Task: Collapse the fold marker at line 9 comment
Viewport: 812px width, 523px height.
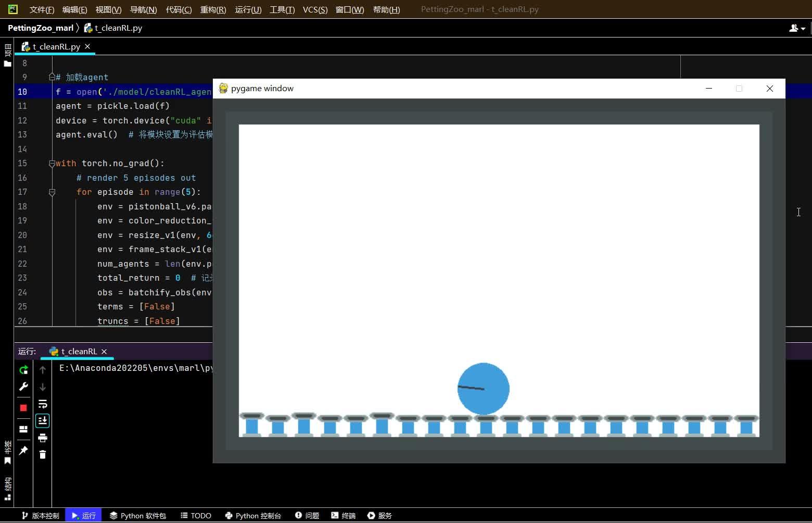Action: coord(52,77)
